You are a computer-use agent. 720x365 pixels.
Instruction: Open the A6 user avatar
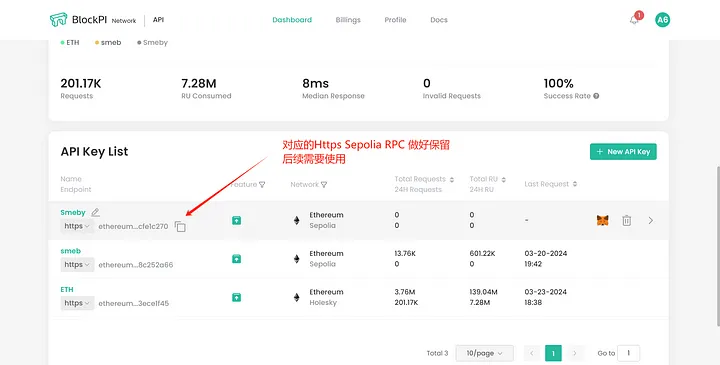pyautogui.click(x=662, y=20)
